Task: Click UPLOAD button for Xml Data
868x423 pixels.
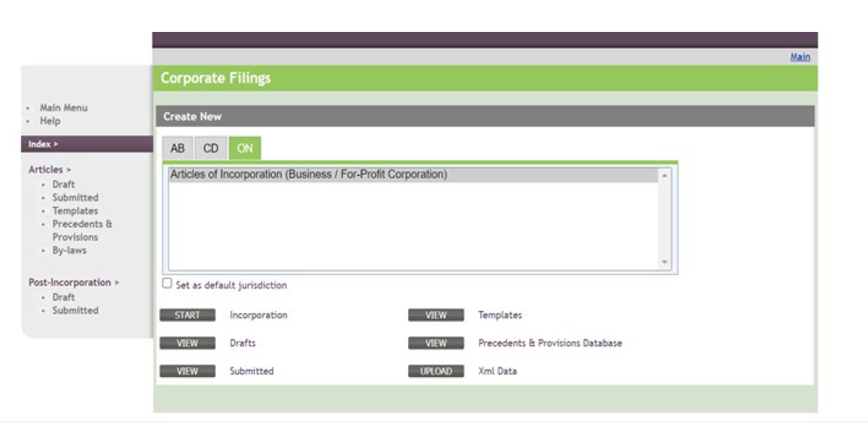Action: click(436, 372)
